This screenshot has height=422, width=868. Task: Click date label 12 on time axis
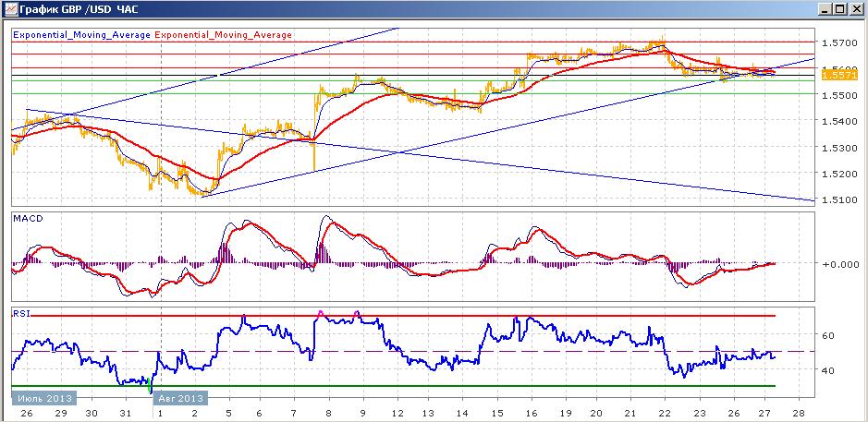pyautogui.click(x=397, y=413)
